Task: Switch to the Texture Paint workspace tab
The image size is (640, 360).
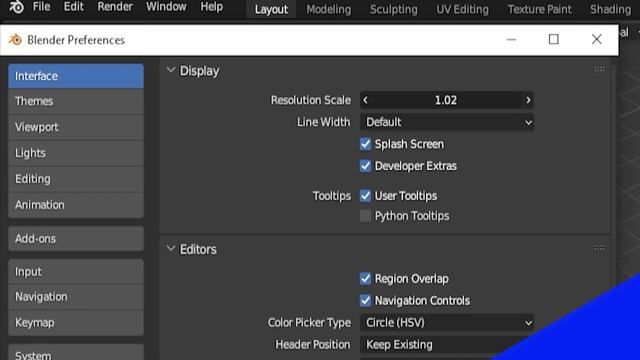Action: click(x=539, y=9)
